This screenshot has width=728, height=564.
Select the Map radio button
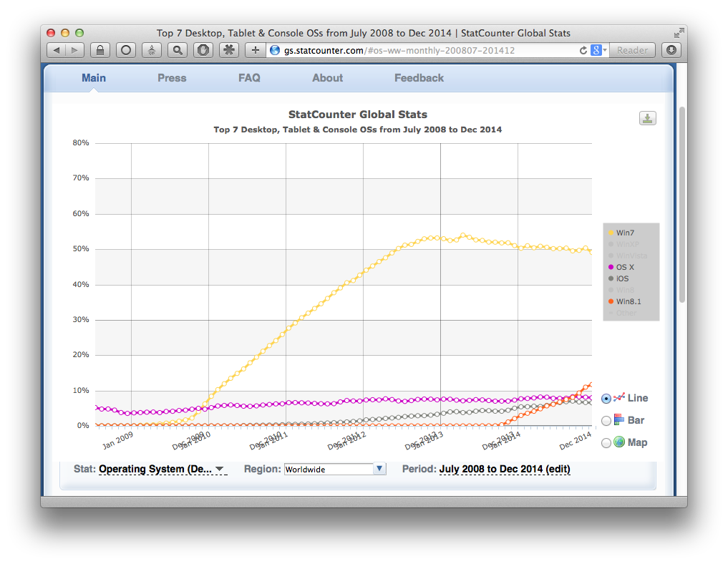tap(606, 443)
